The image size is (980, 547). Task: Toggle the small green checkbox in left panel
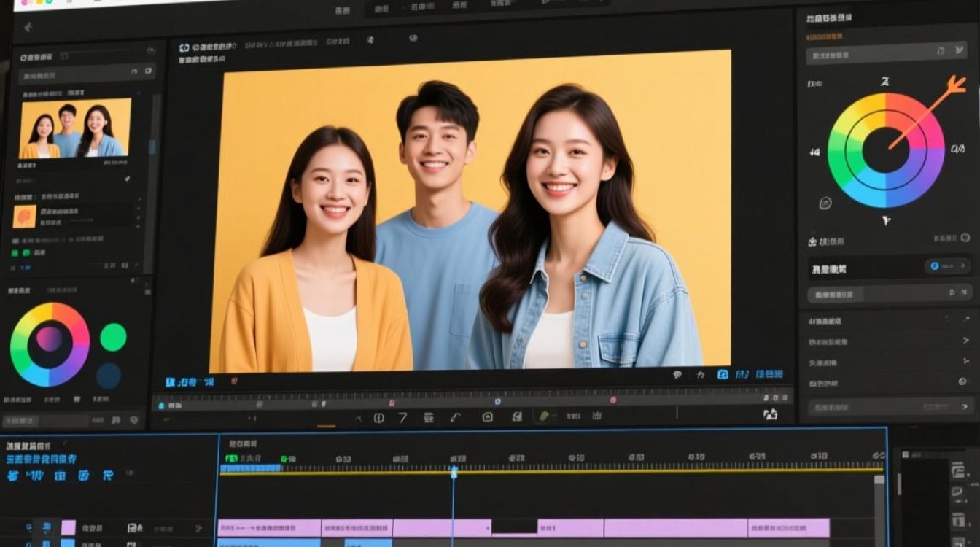tap(15, 252)
